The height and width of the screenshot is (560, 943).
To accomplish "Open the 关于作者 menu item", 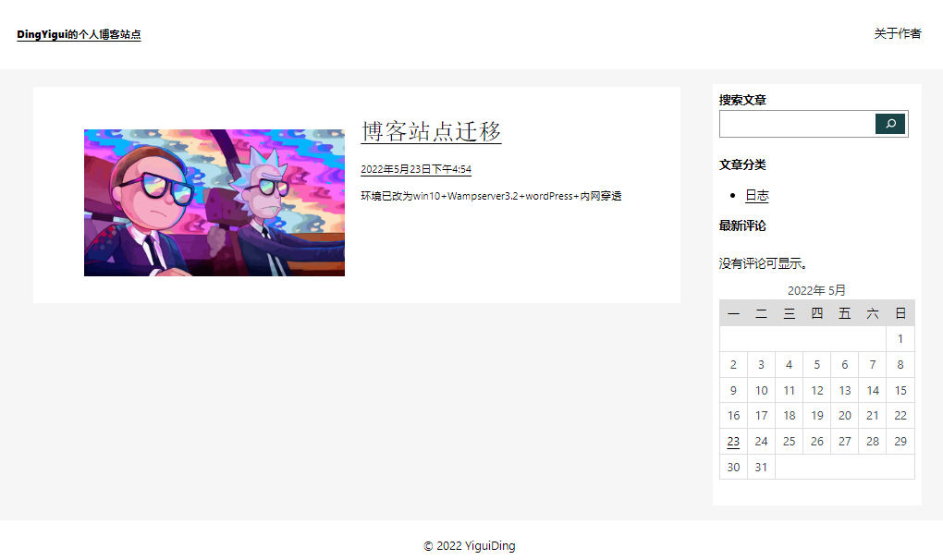I will point(897,34).
